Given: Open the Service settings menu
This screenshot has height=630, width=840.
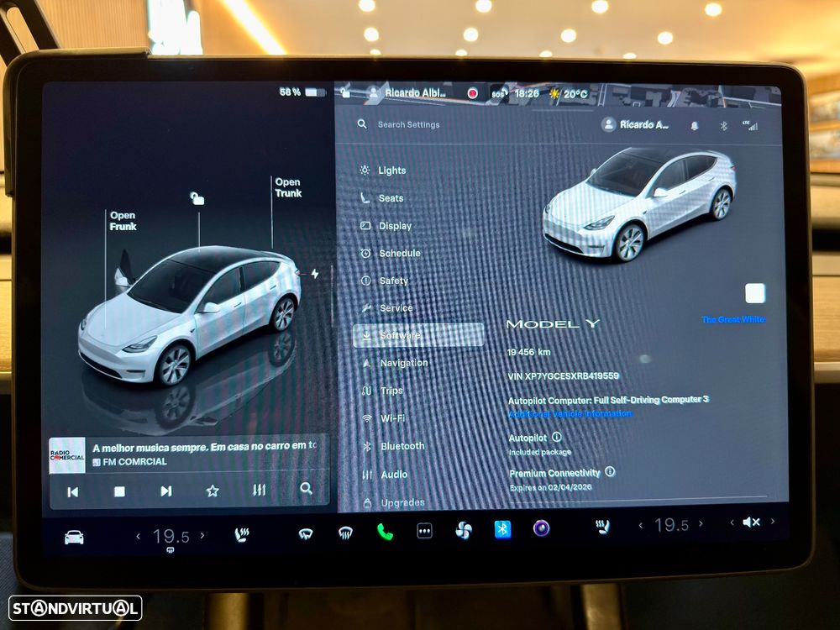Looking at the screenshot, I should tap(386, 308).
